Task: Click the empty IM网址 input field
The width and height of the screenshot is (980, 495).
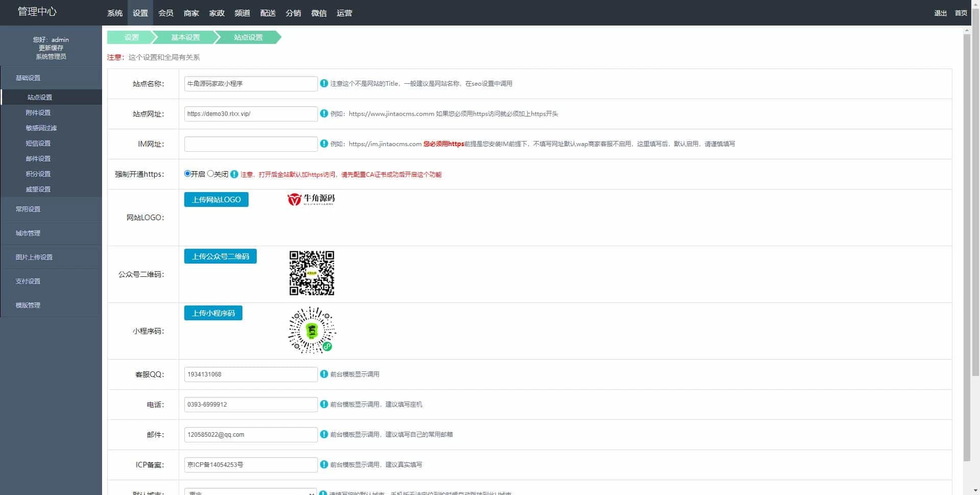Action: [251, 144]
